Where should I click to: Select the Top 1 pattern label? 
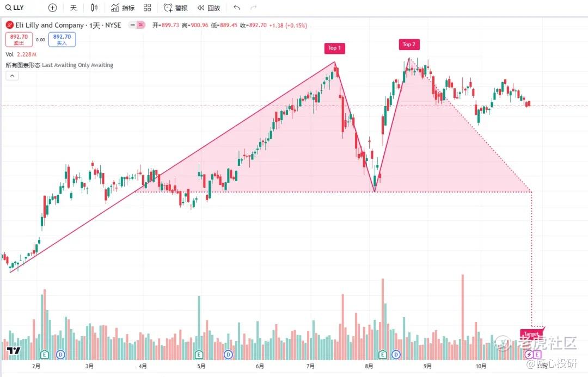(x=334, y=48)
